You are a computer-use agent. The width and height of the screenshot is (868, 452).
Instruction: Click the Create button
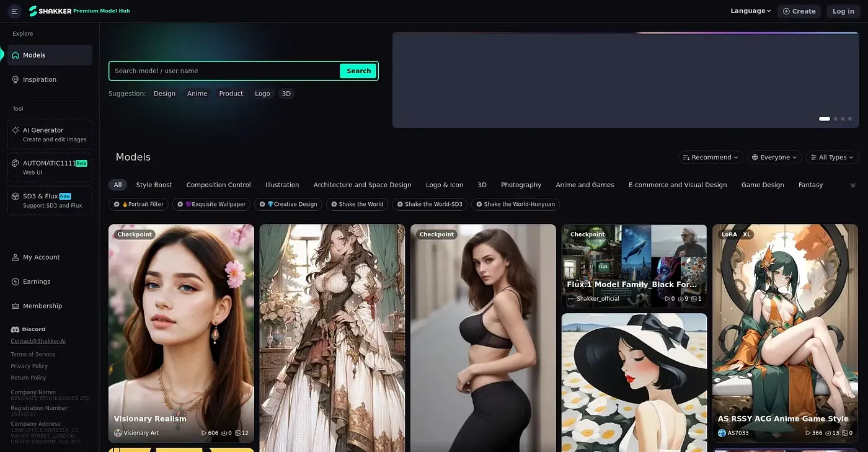pyautogui.click(x=799, y=11)
